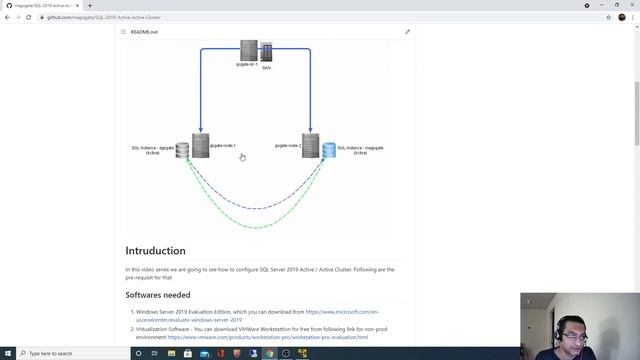Screen dimensions: 640x360
Task: Open the Chrome profile avatar
Action: tap(622, 17)
